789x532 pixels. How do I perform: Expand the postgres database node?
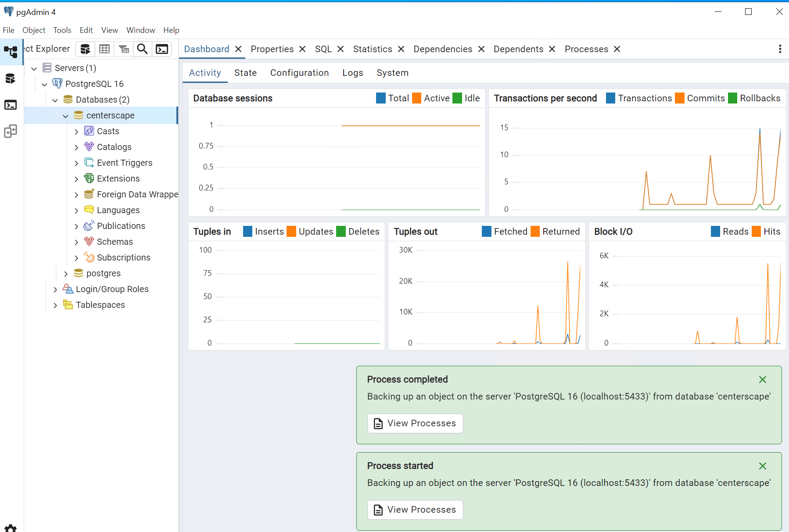66,274
